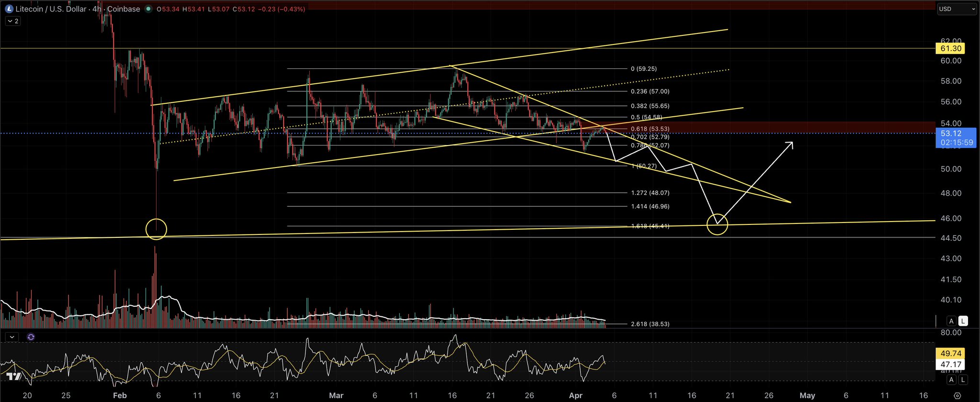
Task: Click the purple indicator refresh icon
Action: 31,337
